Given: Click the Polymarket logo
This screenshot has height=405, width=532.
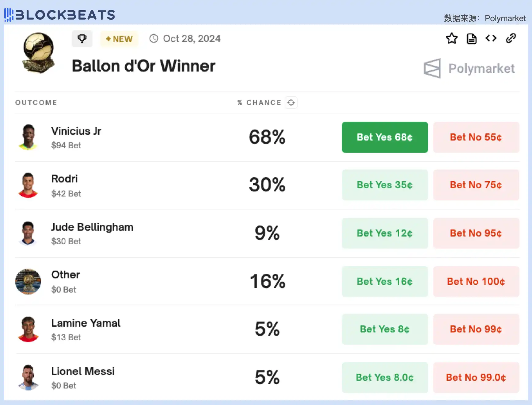Looking at the screenshot, I should click(x=469, y=68).
